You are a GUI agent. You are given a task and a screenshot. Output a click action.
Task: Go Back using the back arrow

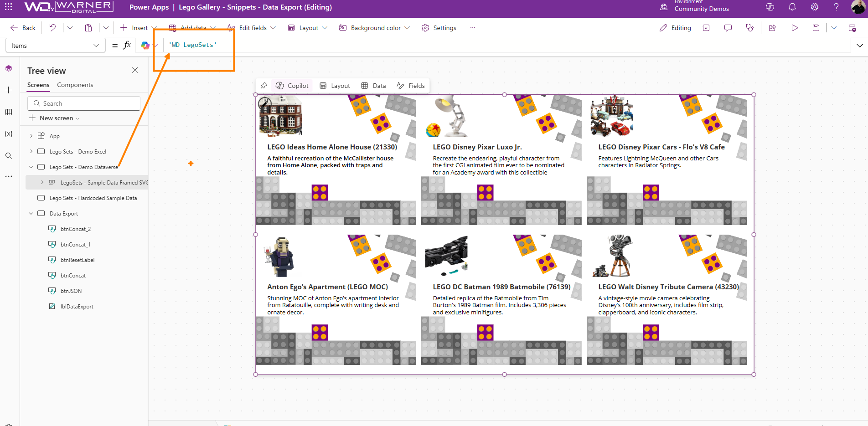(23, 28)
